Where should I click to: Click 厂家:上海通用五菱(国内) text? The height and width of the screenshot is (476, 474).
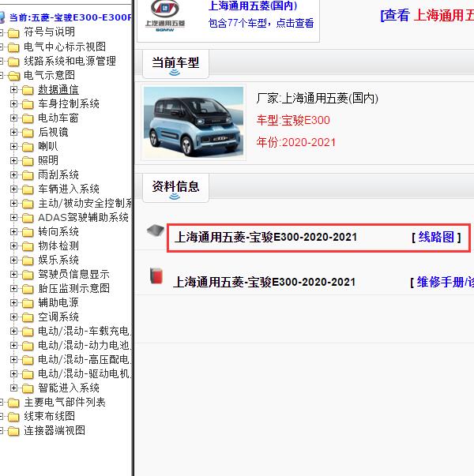(x=318, y=99)
